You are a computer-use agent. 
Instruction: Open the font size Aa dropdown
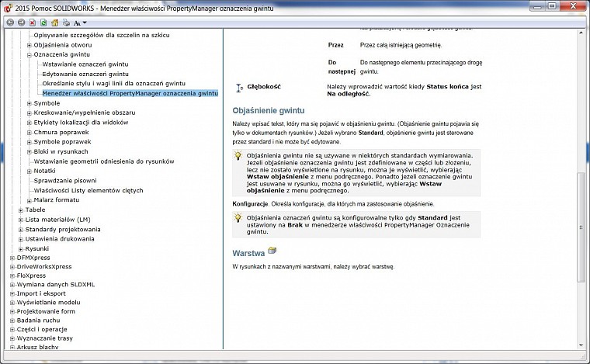[80, 23]
